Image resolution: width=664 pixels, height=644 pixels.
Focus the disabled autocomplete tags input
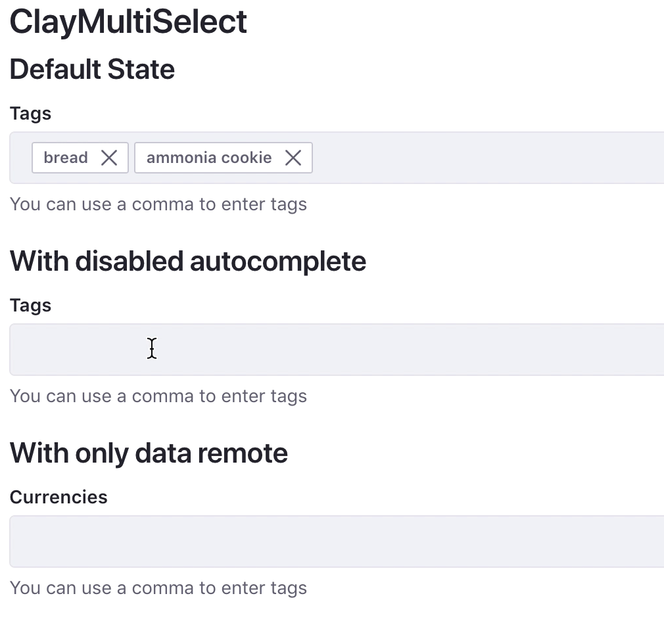coord(329,350)
